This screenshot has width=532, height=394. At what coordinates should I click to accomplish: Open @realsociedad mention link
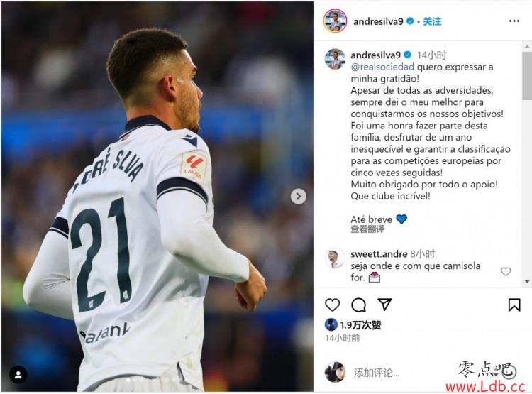[x=382, y=67]
